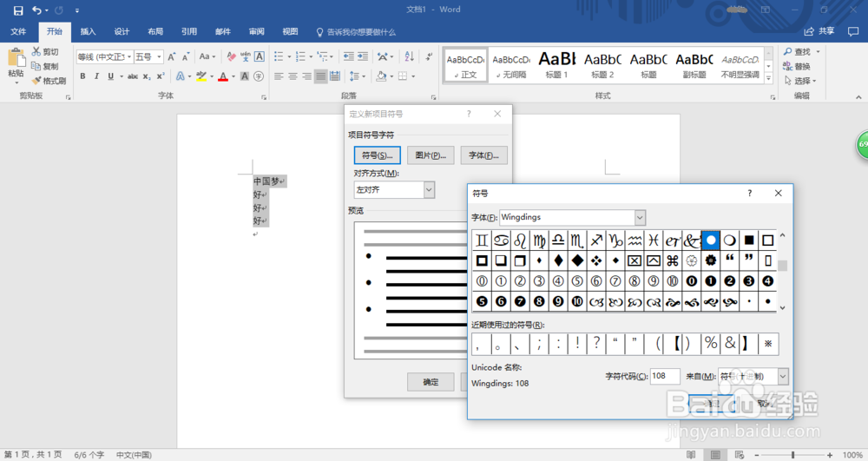Select the command (⌘) symbol in the grid

point(673,260)
